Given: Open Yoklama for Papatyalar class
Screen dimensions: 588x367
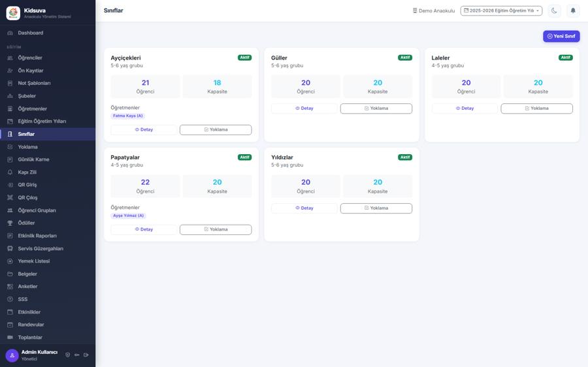Looking at the screenshot, I should [x=216, y=229].
